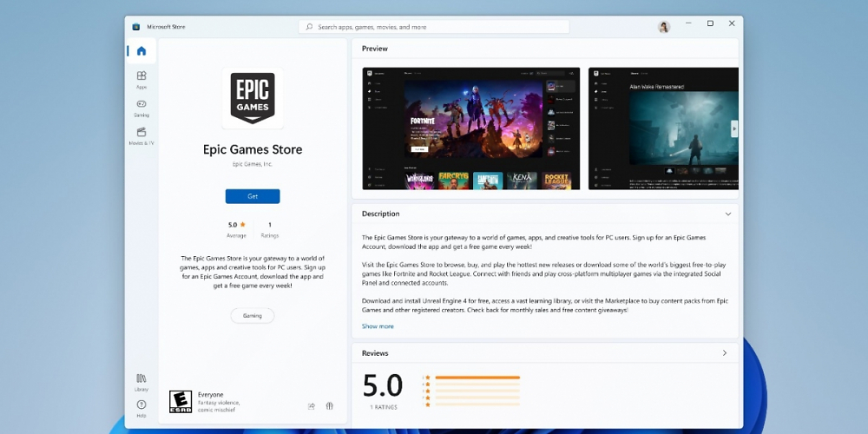Open the Home tab in the sidebar
This screenshot has height=434, width=868.
(141, 51)
